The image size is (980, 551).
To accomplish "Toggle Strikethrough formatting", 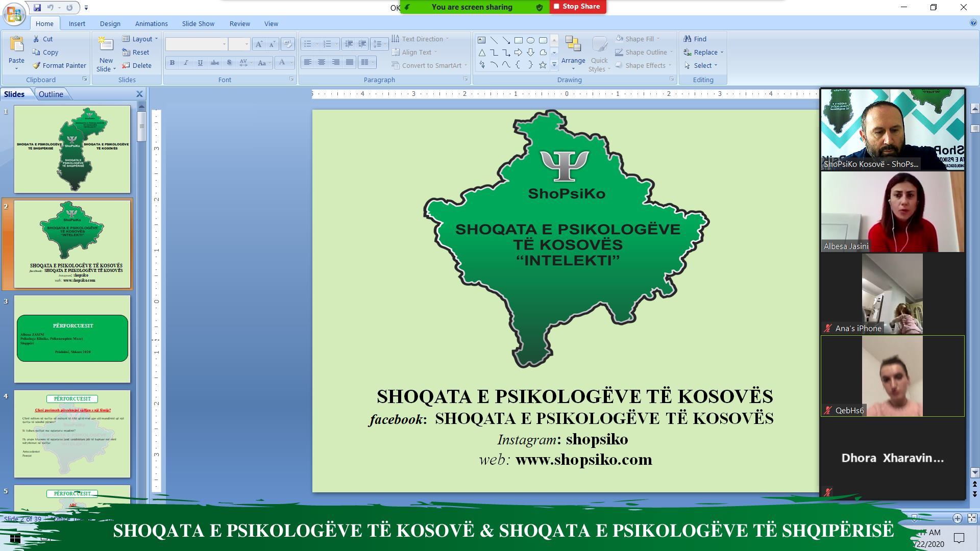I will 215,63.
